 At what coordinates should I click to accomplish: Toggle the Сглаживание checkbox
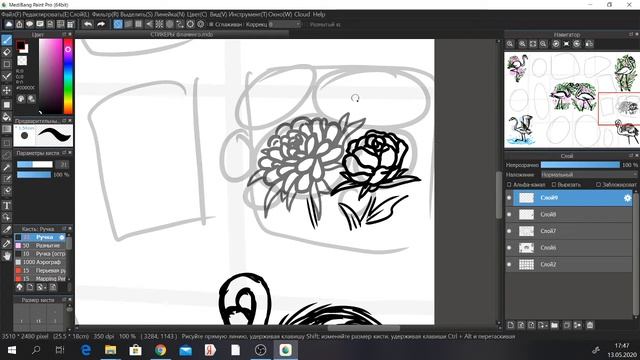coord(211,24)
